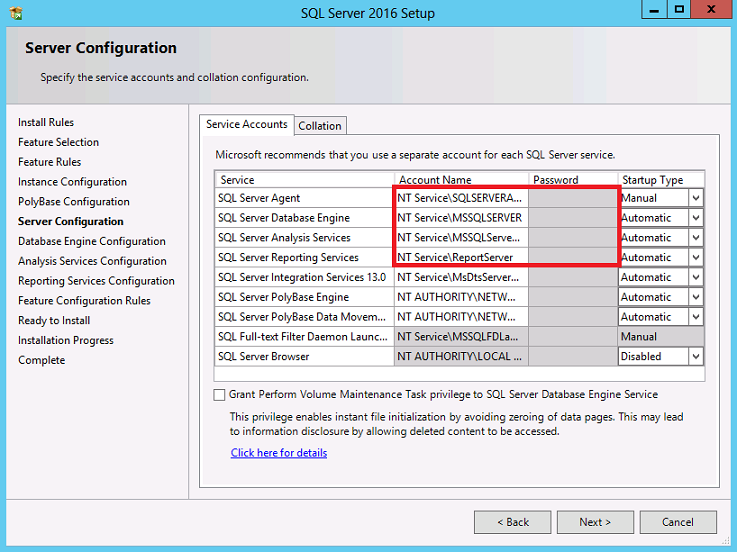737x552 pixels.
Task: Click the PolyBase Configuration step in sidebar
Action: 74,201
